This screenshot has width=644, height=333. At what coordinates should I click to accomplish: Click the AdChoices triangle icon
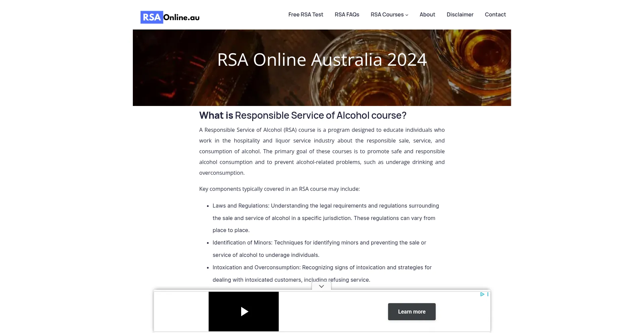482,294
